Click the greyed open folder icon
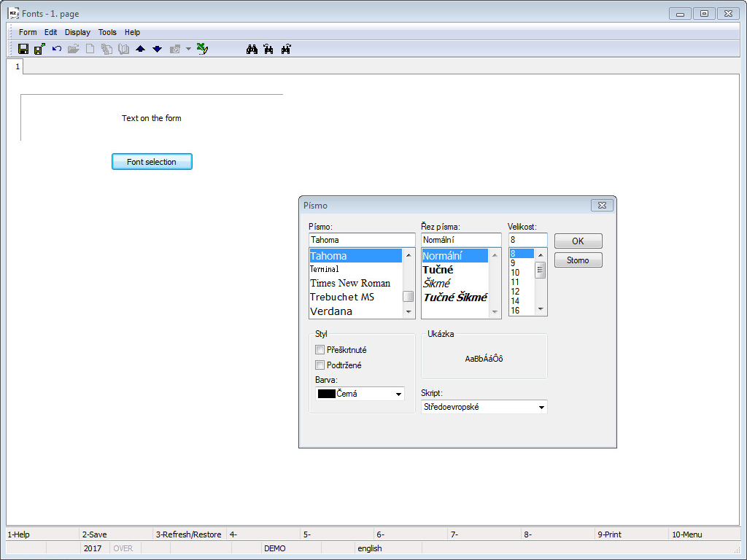The height and width of the screenshot is (560, 747). click(x=74, y=49)
